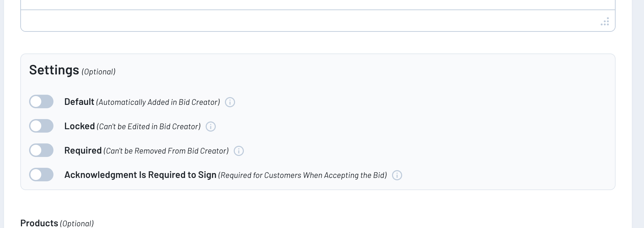Select the Acknowledgment Is Required to Sign label
The width and height of the screenshot is (644, 228).
click(140, 175)
